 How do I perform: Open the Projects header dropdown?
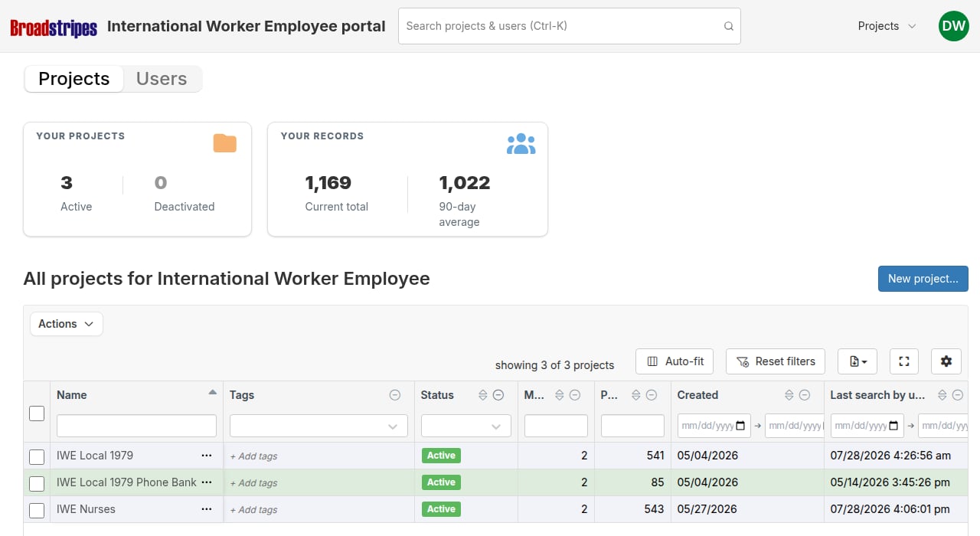tap(887, 26)
